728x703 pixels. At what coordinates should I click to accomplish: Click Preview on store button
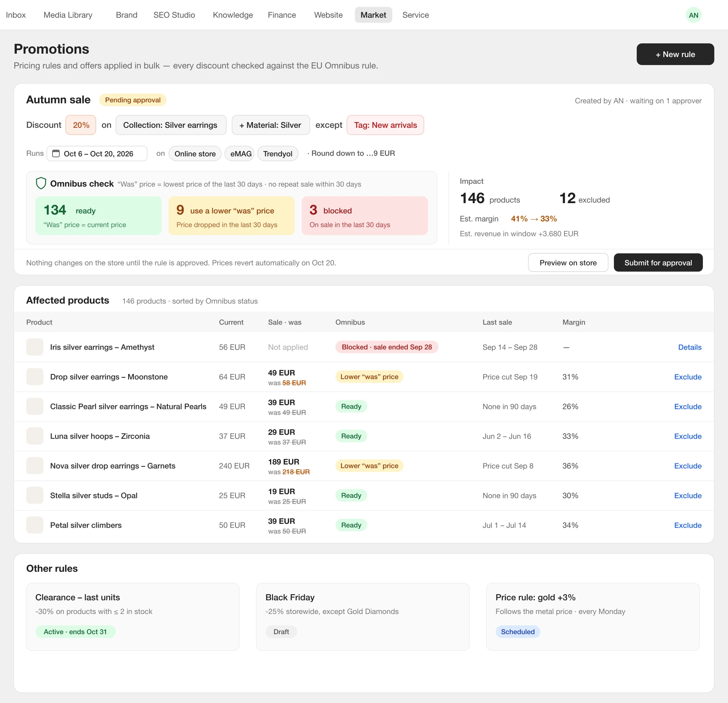point(568,263)
